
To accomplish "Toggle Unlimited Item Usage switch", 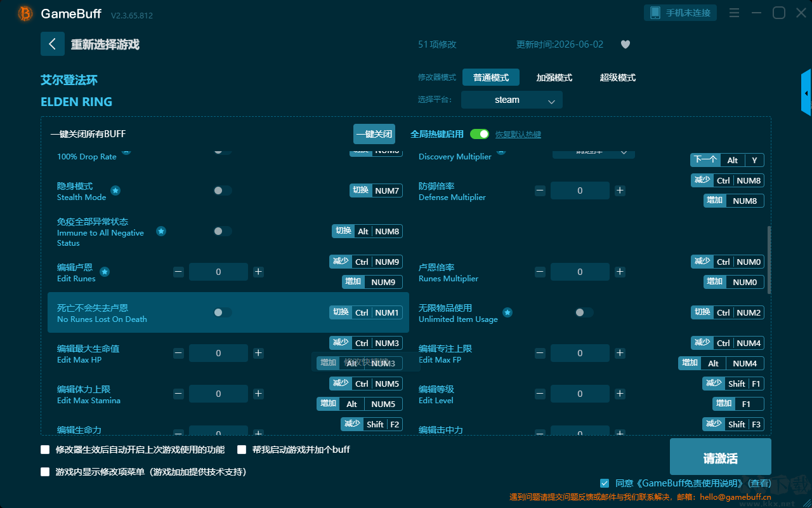I will [584, 312].
